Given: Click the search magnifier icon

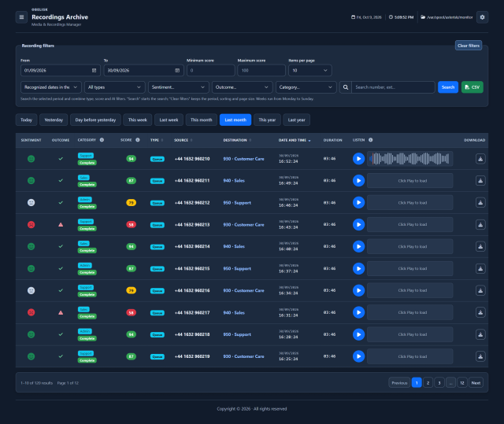Looking at the screenshot, I should coord(346,87).
